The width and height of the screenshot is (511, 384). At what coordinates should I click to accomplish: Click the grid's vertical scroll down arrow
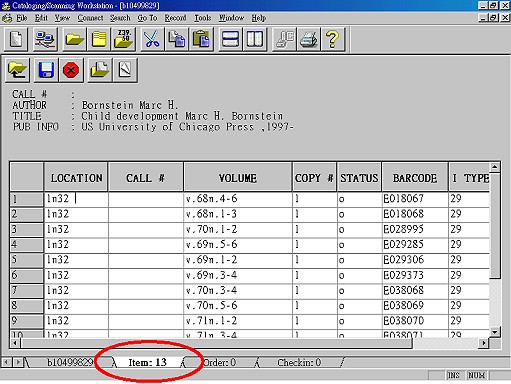[495, 332]
